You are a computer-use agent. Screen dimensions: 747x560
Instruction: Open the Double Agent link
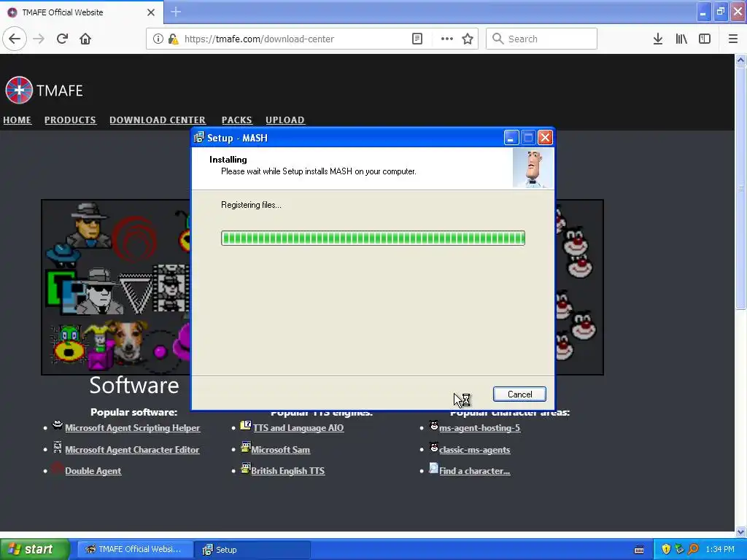(x=93, y=471)
